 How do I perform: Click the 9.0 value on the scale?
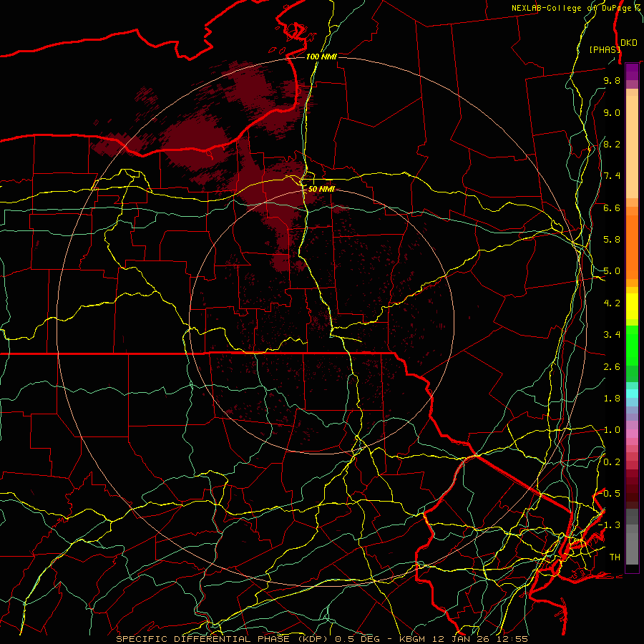coord(612,112)
